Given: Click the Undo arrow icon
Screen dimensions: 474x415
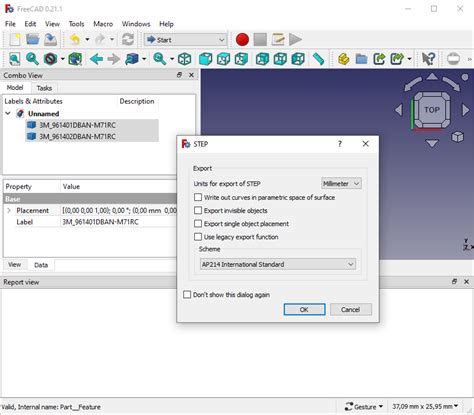Looking at the screenshot, I should (x=75, y=40).
